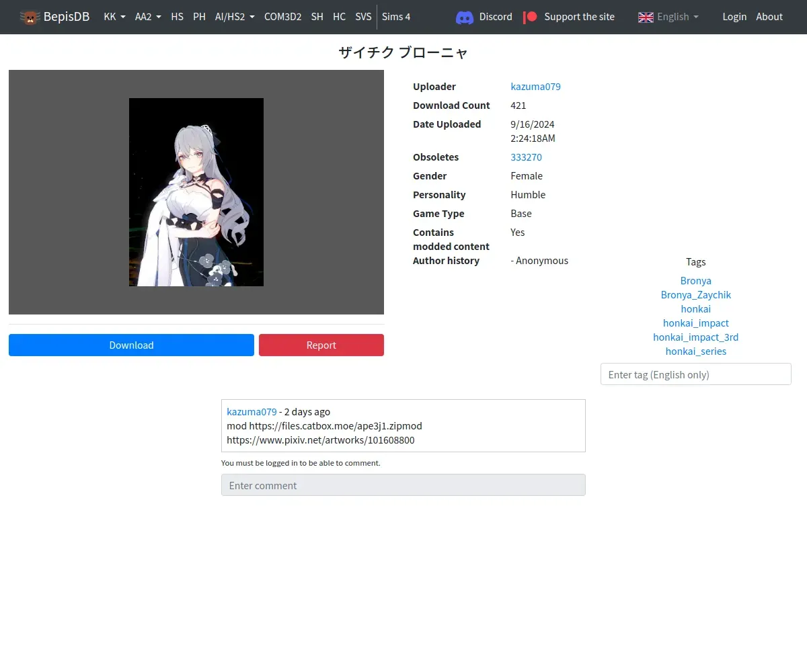Click the BepisDB site title
The height and width of the screenshot is (672, 807).
[x=67, y=17]
